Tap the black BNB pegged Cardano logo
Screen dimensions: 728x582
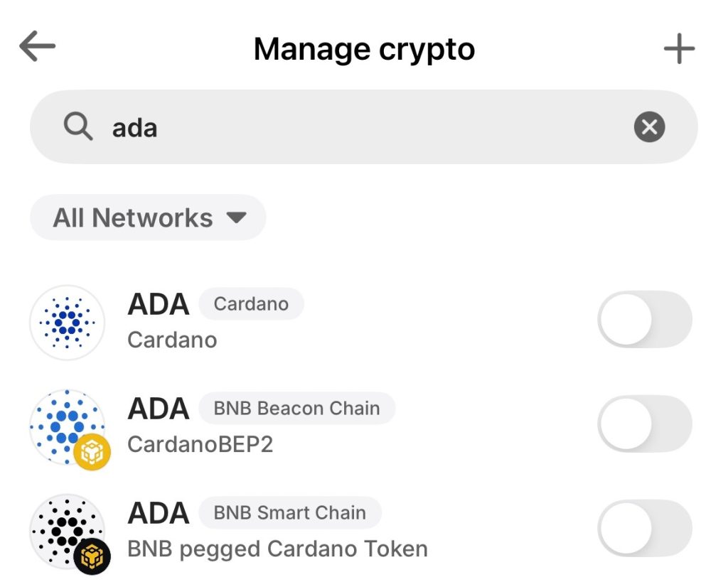pyautogui.click(x=63, y=528)
